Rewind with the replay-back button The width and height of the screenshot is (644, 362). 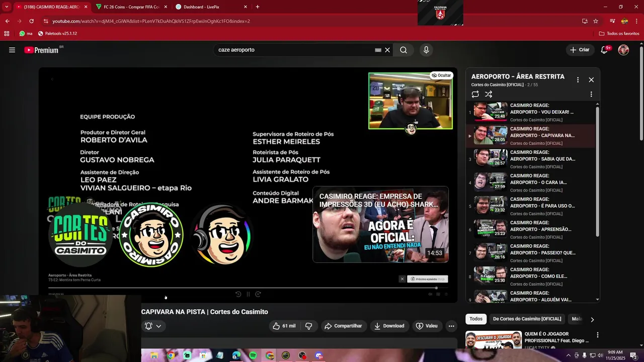238,294
